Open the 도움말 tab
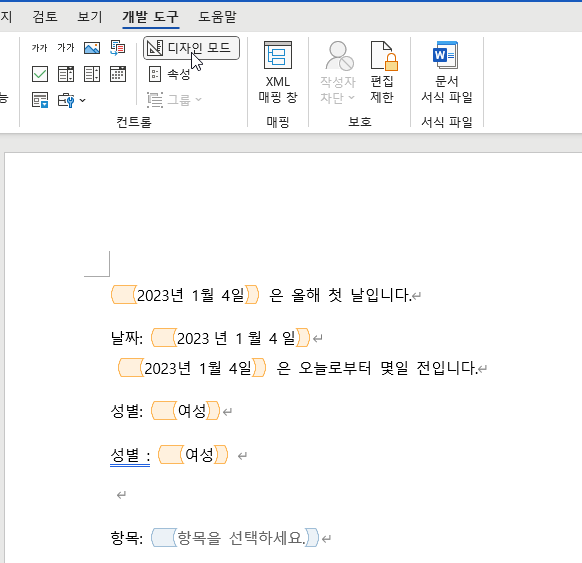The height and width of the screenshot is (563, 582). pos(217,17)
